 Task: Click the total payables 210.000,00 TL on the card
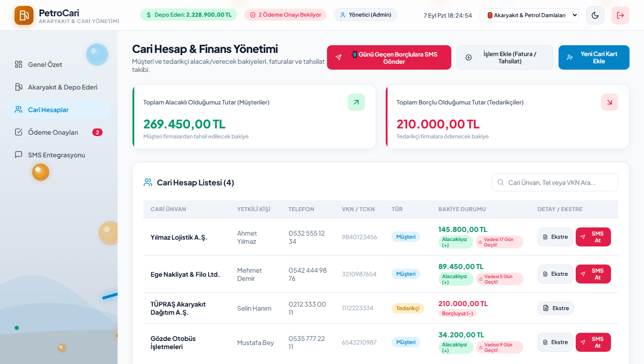pos(438,124)
